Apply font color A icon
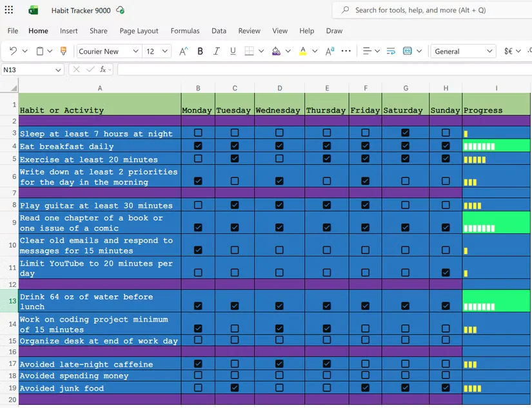This screenshot has width=532, height=408. click(303, 51)
